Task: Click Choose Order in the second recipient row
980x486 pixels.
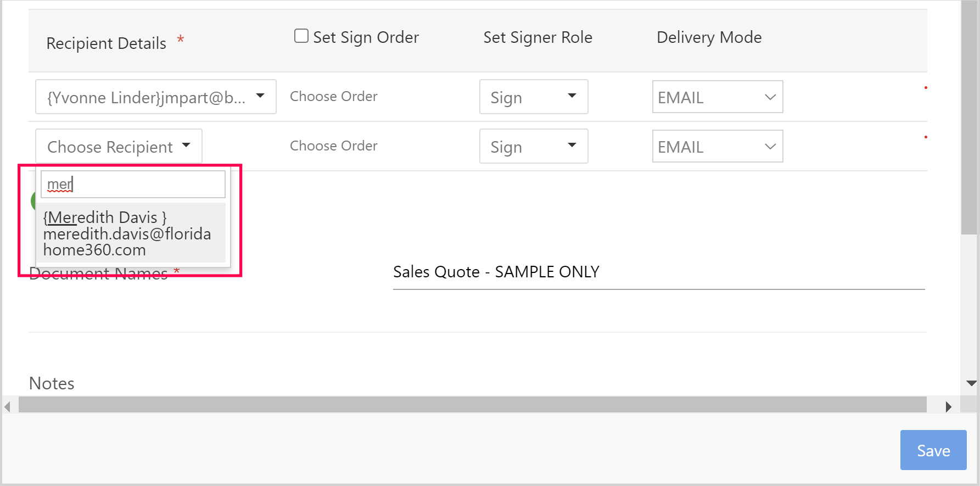Action: pyautogui.click(x=333, y=146)
